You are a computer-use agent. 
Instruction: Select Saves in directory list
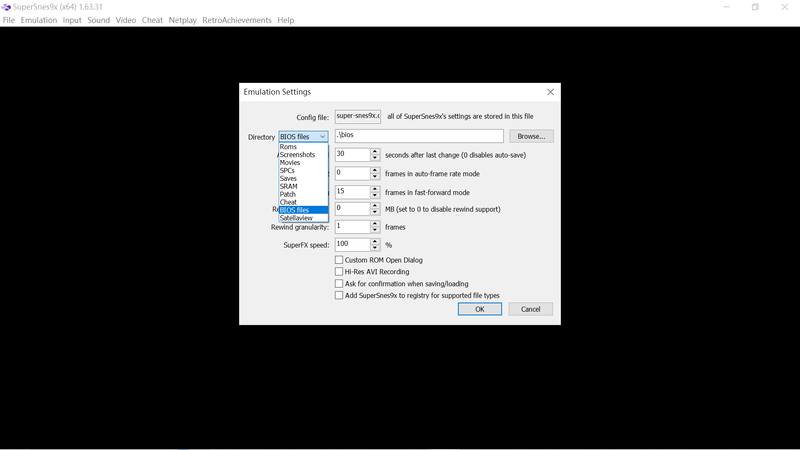(303, 178)
